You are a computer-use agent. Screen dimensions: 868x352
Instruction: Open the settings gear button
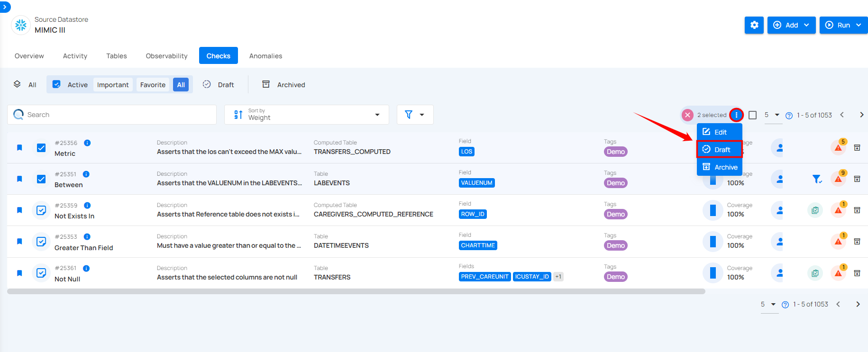coord(754,25)
